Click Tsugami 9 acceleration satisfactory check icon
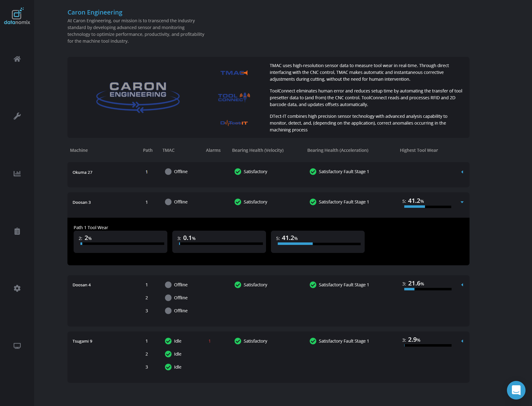This screenshot has width=532, height=406. click(313, 341)
